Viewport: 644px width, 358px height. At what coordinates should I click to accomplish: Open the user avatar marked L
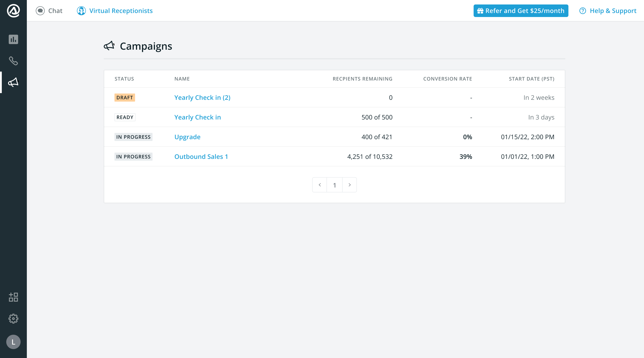(x=13, y=342)
